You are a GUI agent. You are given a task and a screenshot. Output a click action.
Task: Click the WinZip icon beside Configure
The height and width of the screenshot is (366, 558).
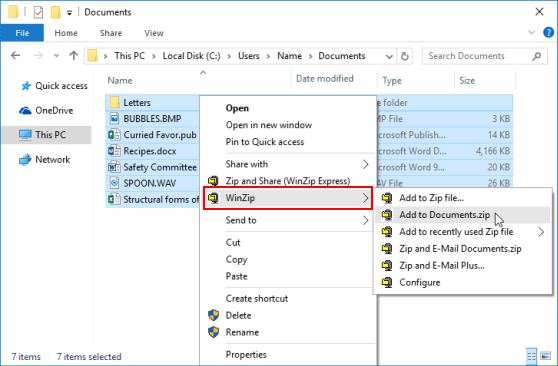(387, 282)
